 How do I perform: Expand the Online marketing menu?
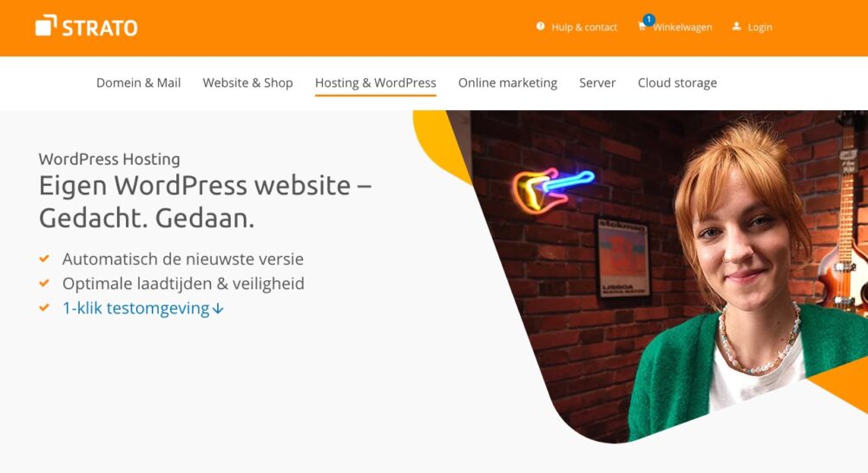click(x=508, y=82)
